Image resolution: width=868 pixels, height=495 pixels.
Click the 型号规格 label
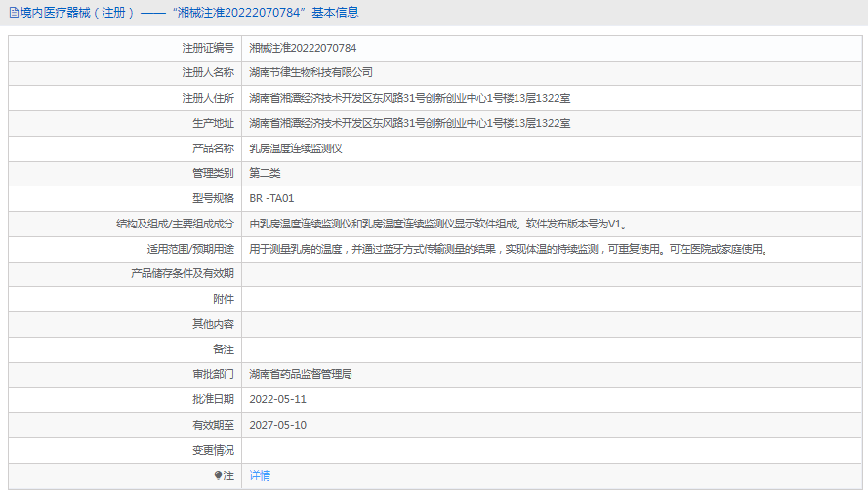click(x=213, y=198)
